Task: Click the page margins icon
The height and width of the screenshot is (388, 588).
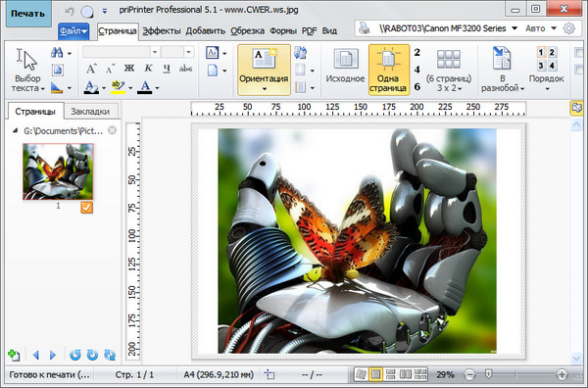Action: pyautogui.click(x=301, y=70)
